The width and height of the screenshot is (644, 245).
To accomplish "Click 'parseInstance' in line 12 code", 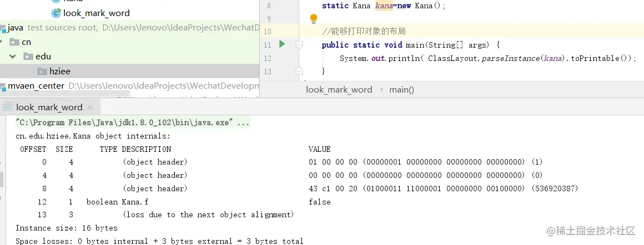I will 511,58.
